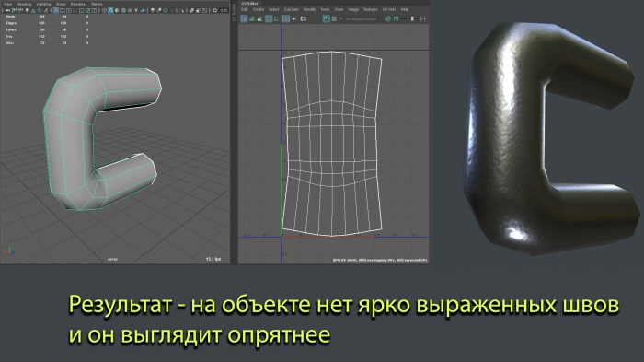Screen dimensions: 644x362
Task: Click the exposure gear icon in viewport toolbar
Action: (x=214, y=10)
